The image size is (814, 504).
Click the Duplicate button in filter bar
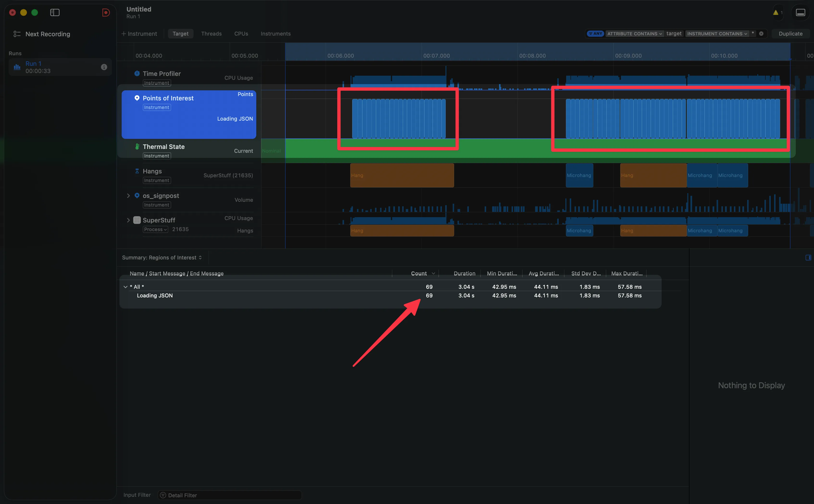point(791,33)
